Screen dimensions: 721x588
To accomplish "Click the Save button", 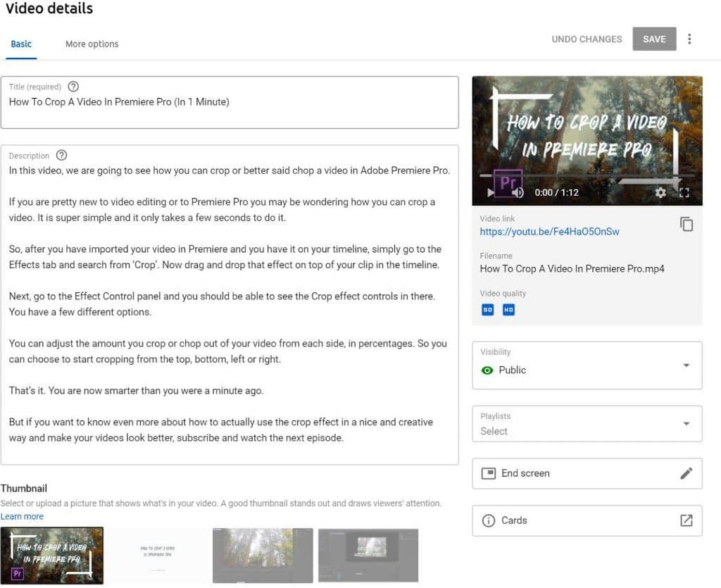I will click(x=654, y=39).
